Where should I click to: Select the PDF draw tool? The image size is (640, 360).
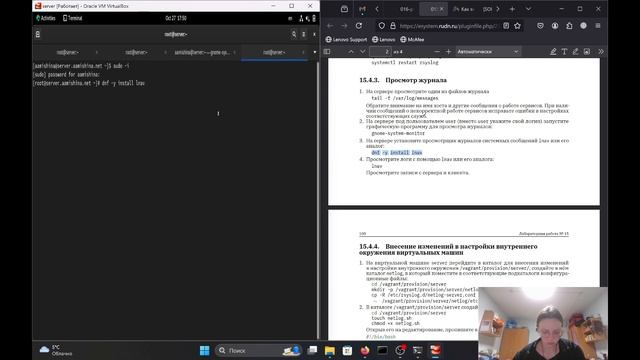(576, 52)
